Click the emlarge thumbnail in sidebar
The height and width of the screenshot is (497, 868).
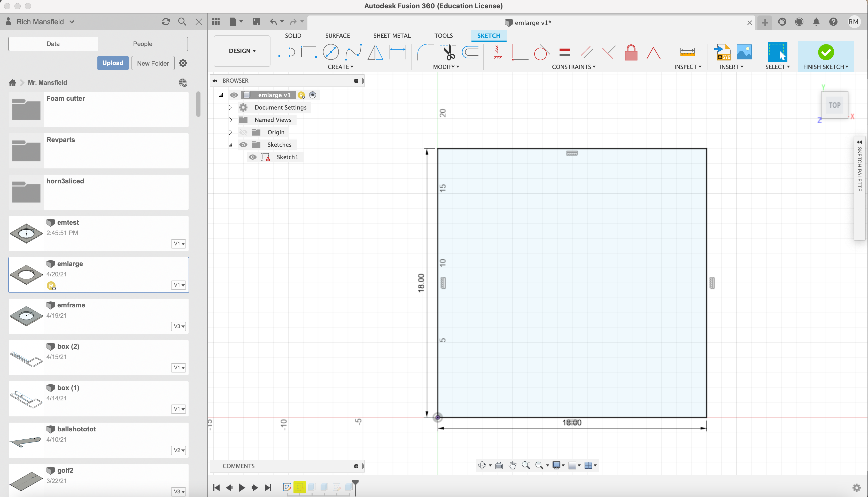(x=26, y=274)
